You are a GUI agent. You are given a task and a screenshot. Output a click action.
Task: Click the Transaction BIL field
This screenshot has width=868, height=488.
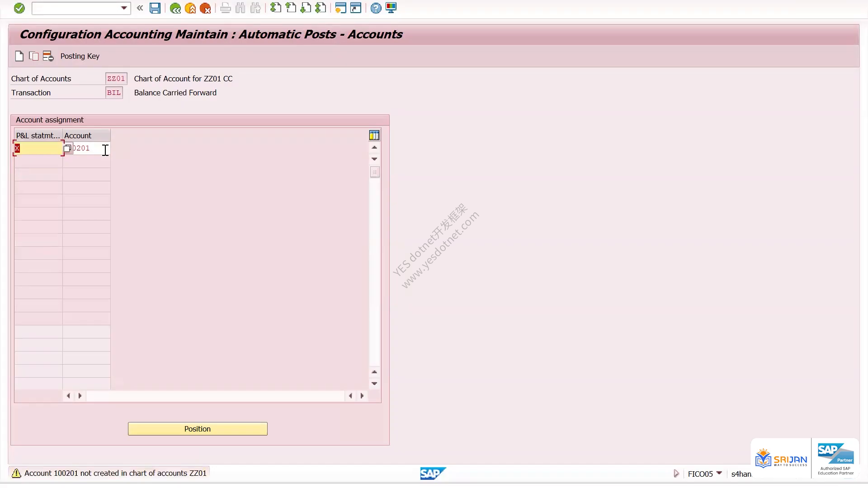tap(114, 93)
